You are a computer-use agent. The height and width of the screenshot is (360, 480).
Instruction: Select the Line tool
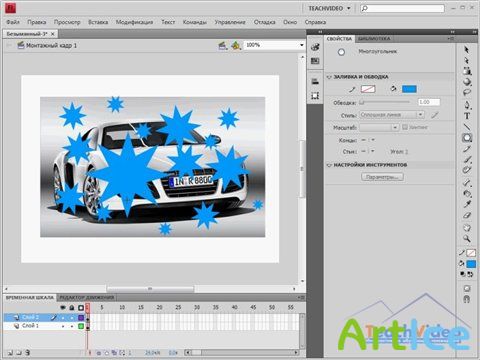(467, 127)
